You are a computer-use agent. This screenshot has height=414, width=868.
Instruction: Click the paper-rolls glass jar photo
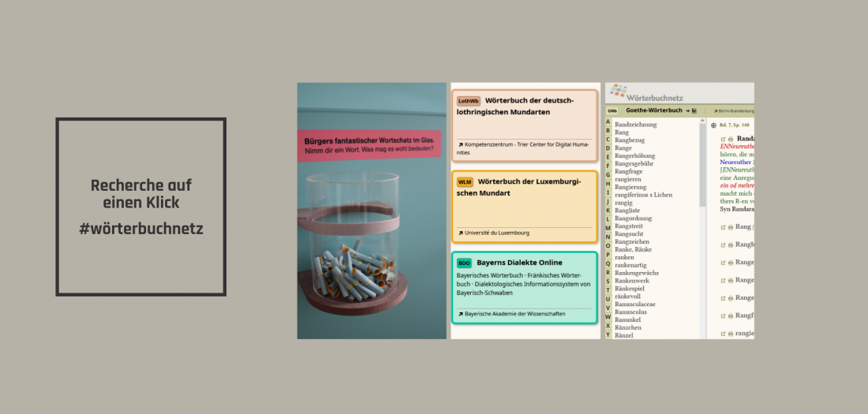coord(372,211)
